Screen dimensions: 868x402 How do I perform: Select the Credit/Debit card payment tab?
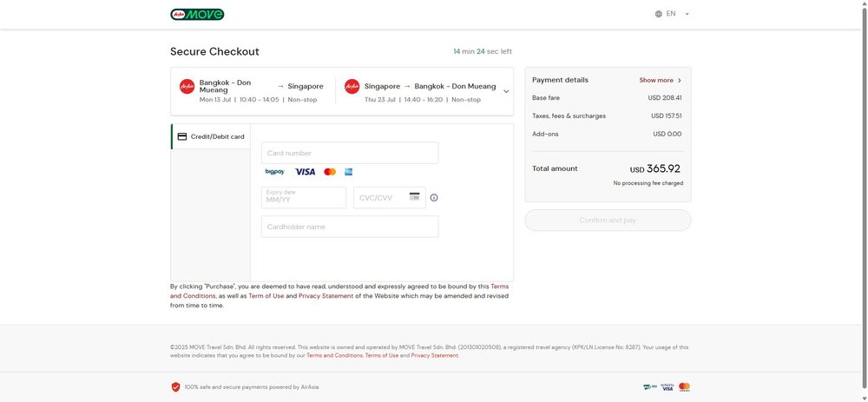(x=210, y=137)
